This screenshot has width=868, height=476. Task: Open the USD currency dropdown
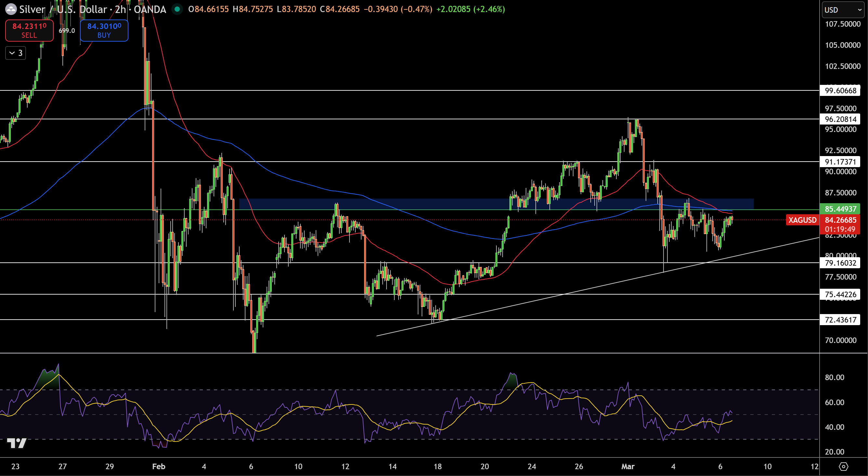[843, 10]
